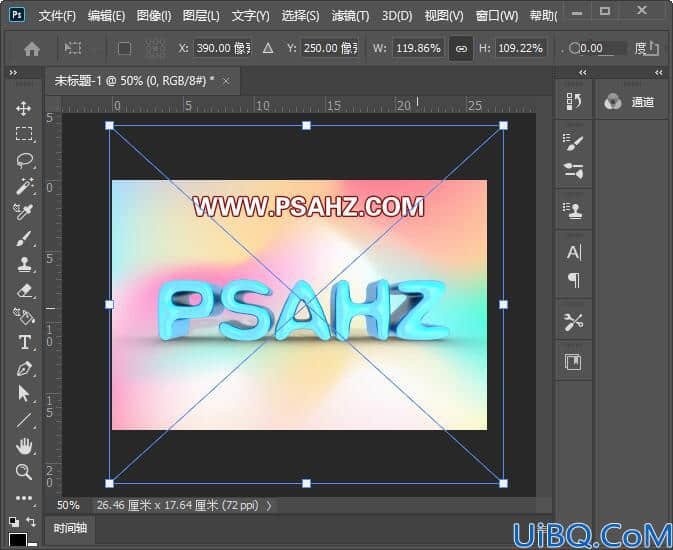The width and height of the screenshot is (673, 550).
Task: Open the 文件(F) menu
Action: (57, 16)
